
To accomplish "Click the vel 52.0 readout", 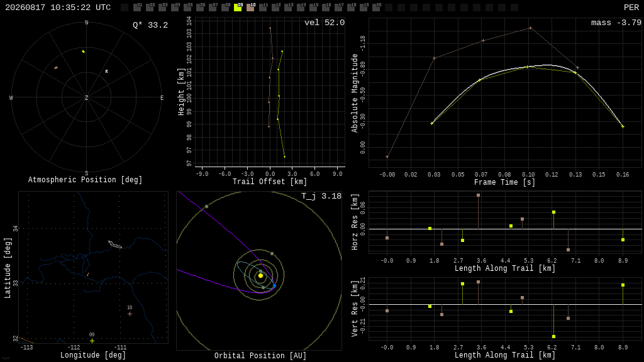I will [x=325, y=23].
